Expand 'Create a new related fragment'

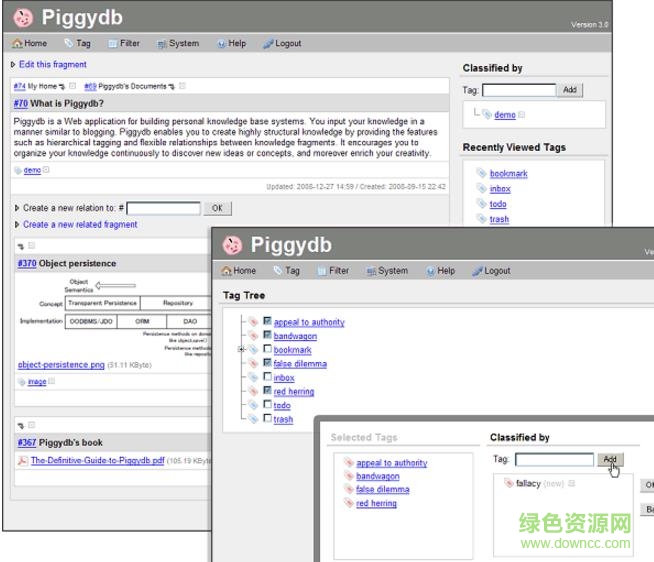tap(17, 224)
